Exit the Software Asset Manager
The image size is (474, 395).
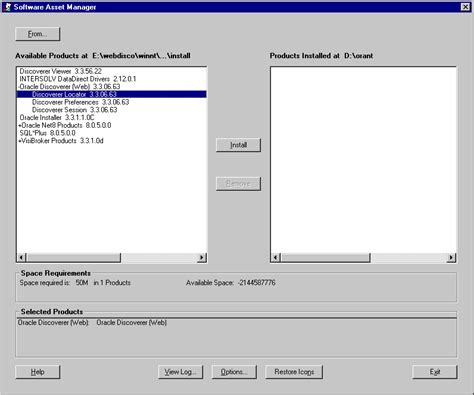(x=435, y=372)
